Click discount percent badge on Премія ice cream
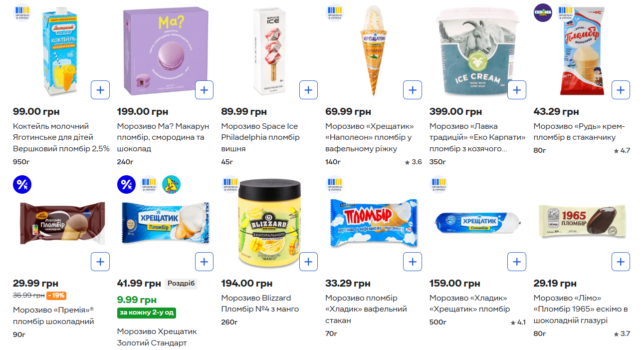644x350 pixels. [22, 184]
